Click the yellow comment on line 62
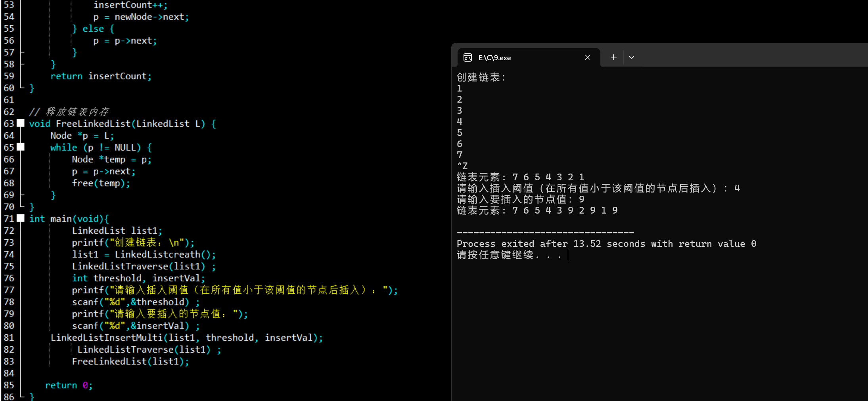This screenshot has height=401, width=868. tap(69, 111)
